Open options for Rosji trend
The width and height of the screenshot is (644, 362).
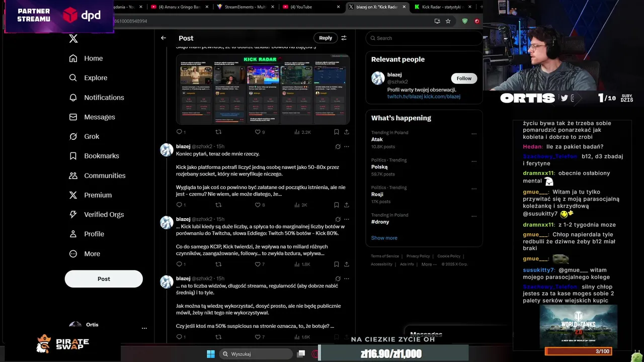tap(473, 189)
